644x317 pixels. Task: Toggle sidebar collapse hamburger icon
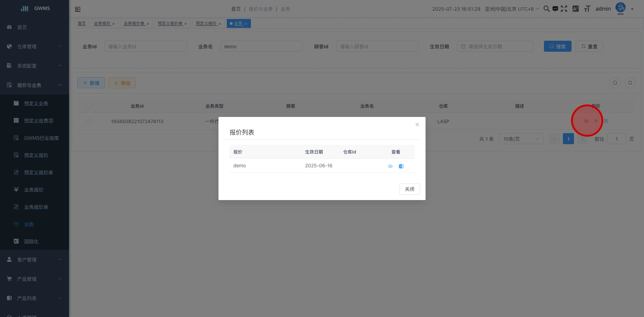click(x=78, y=9)
